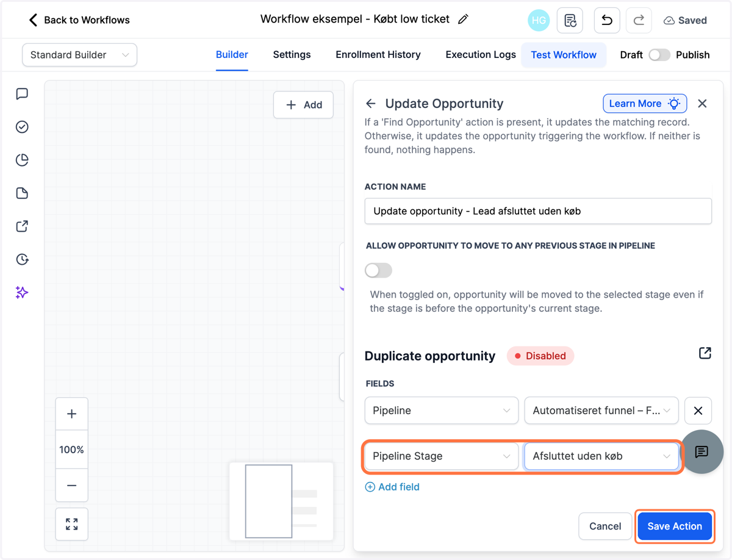
Task: Open the external link sidebar icon
Action: pyautogui.click(x=22, y=226)
